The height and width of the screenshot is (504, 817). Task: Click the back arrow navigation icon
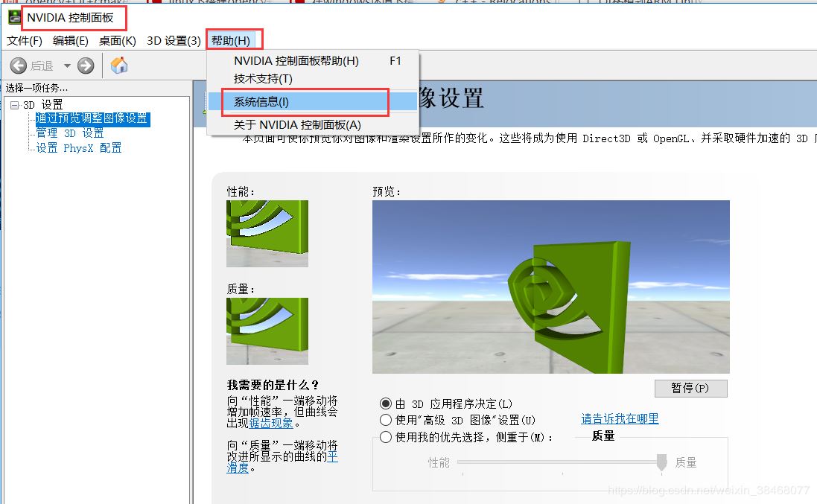(18, 66)
